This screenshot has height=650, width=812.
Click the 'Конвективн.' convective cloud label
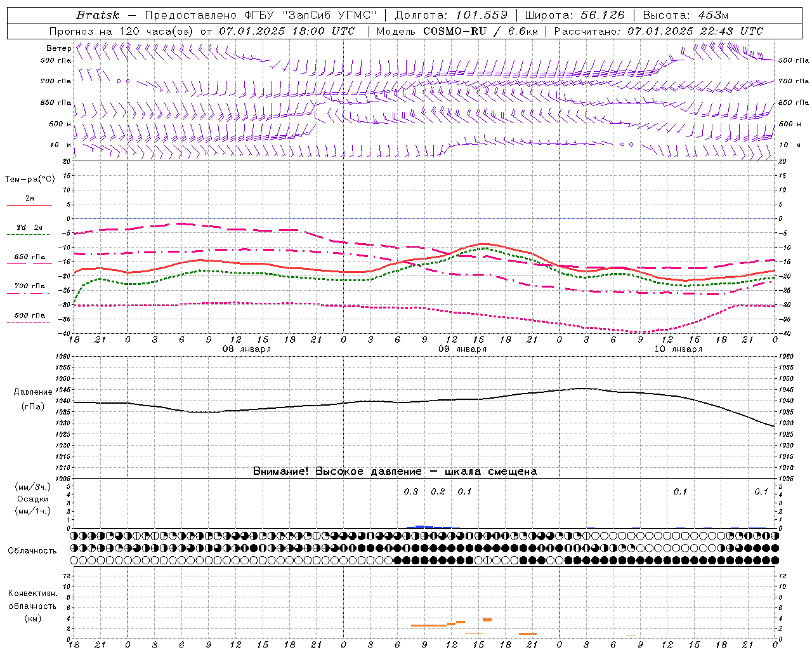pos(32,594)
